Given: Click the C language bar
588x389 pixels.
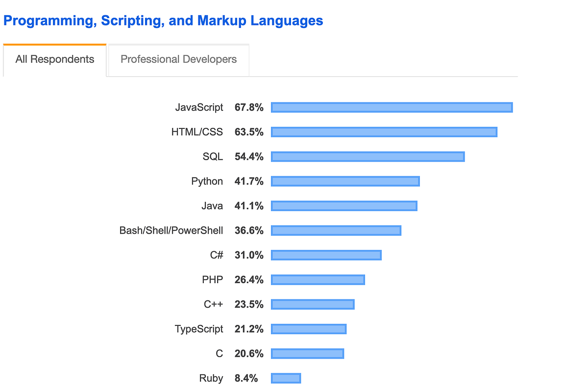Looking at the screenshot, I should 308,353.
